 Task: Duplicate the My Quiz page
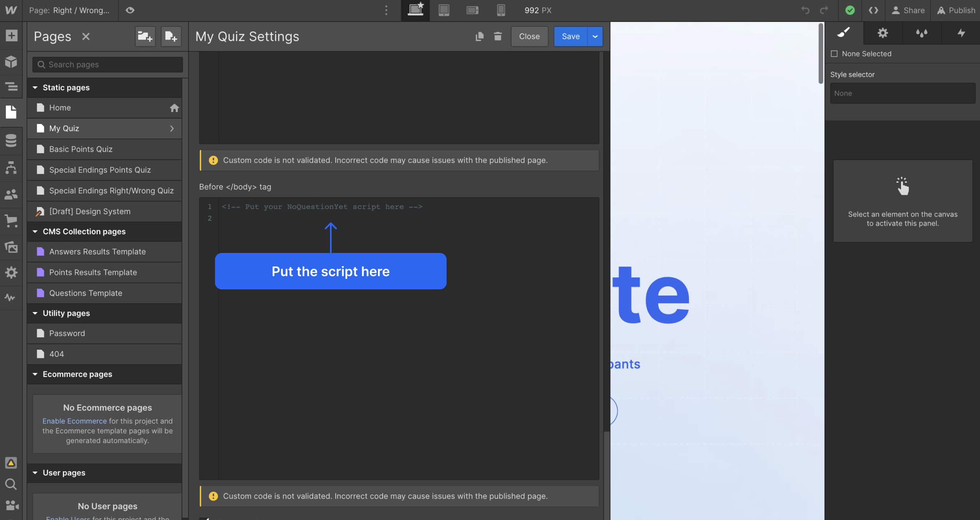[x=479, y=36]
